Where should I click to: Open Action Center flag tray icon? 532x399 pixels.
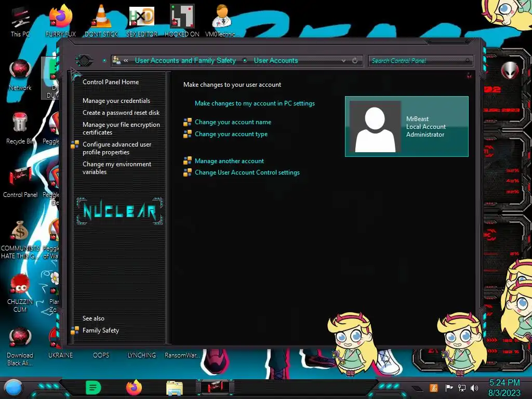pos(449,388)
